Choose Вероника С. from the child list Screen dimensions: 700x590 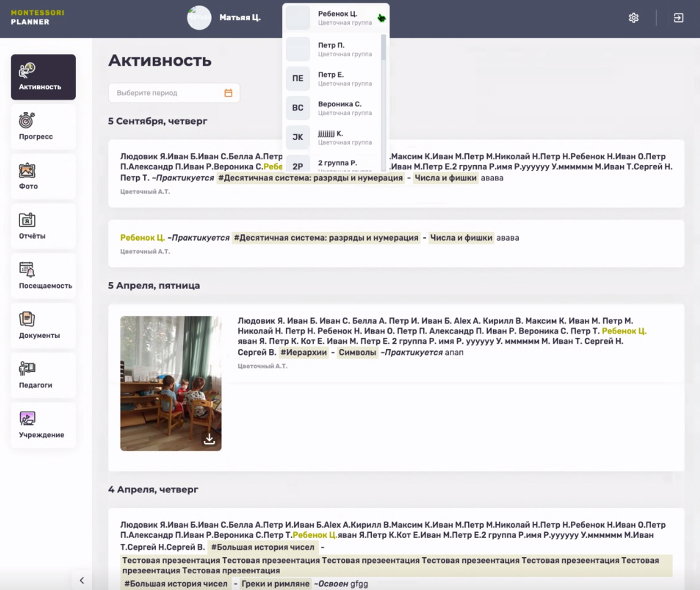(333, 108)
